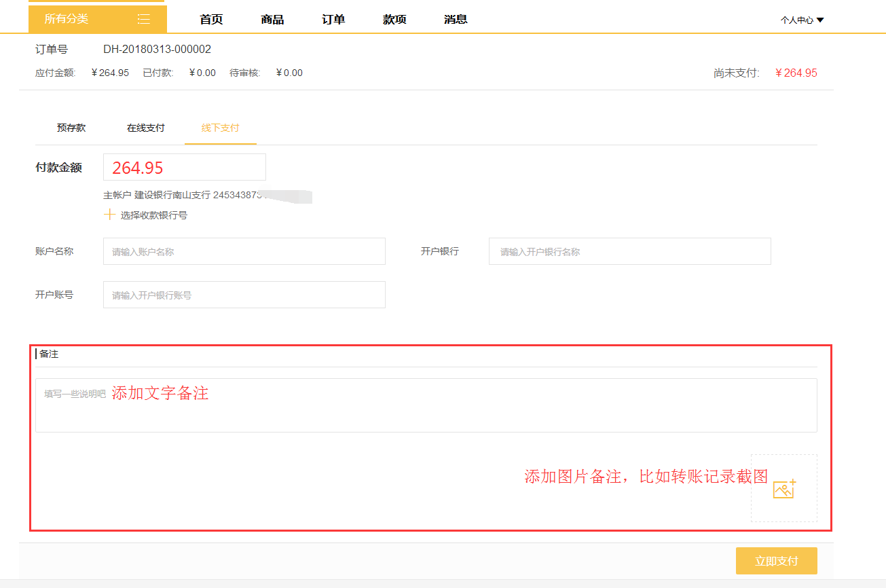886x588 pixels.
Task: Click the 已付款 value ¥0.00
Action: coord(202,73)
